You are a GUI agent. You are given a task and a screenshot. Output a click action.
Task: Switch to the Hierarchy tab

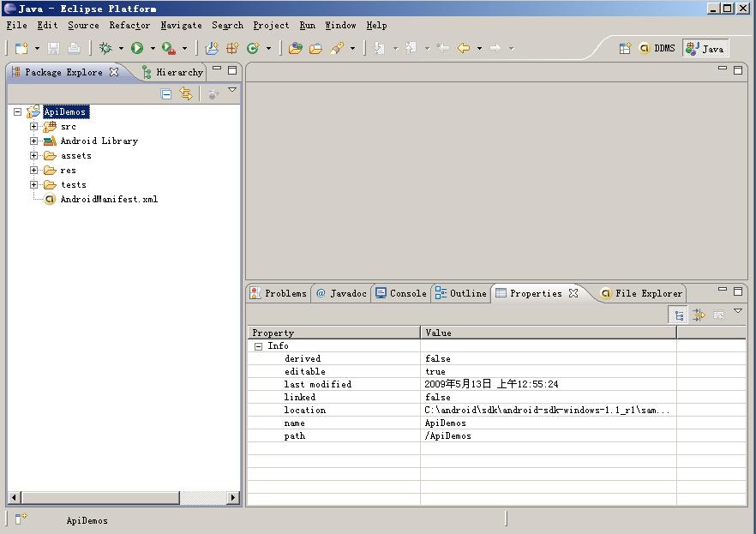tap(173, 72)
